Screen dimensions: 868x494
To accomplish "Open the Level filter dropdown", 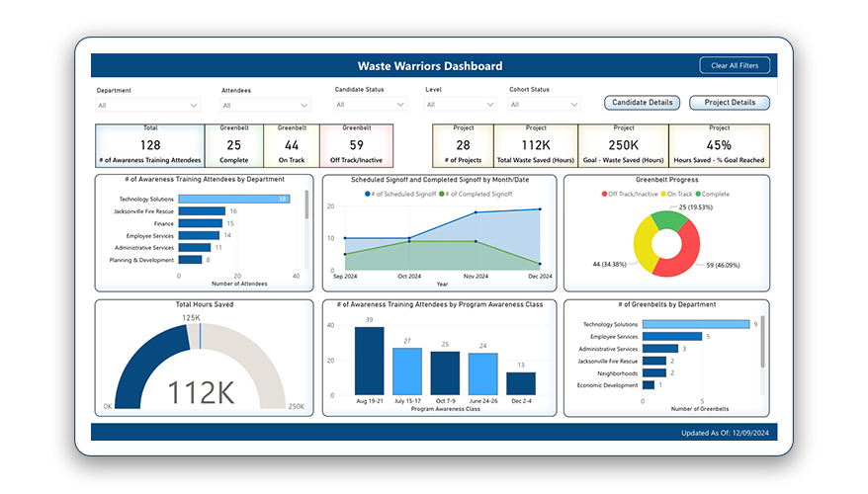I will coord(460,105).
